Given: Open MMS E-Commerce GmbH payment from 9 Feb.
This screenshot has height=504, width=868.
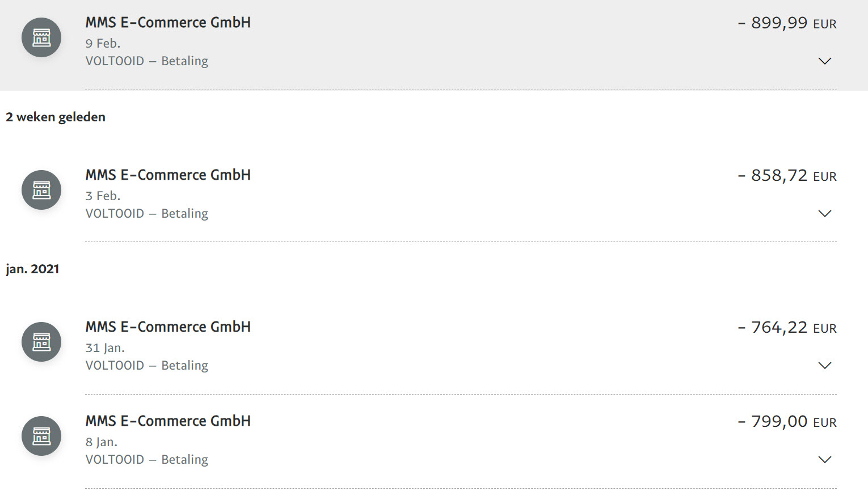Looking at the screenshot, I should [x=168, y=23].
